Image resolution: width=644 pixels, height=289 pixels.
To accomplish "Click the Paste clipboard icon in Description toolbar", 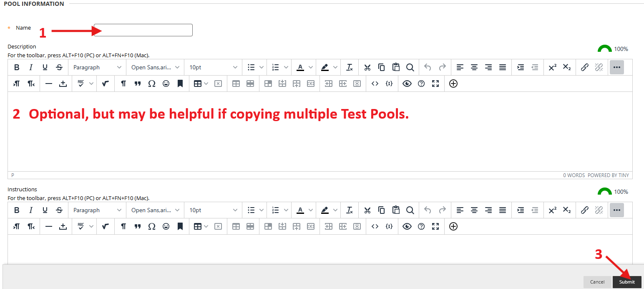I will coord(396,67).
